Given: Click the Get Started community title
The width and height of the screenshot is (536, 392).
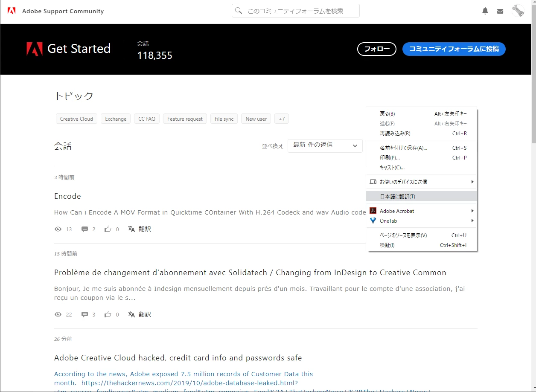Looking at the screenshot, I should (79, 49).
